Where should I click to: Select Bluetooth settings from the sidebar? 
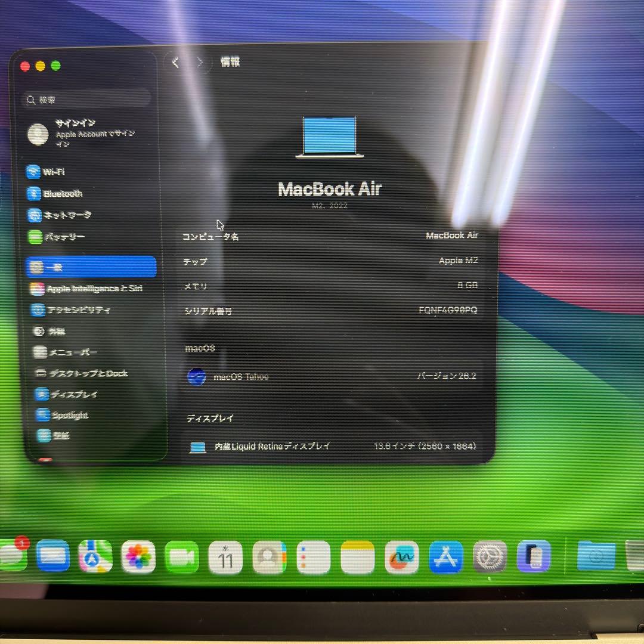point(64,193)
